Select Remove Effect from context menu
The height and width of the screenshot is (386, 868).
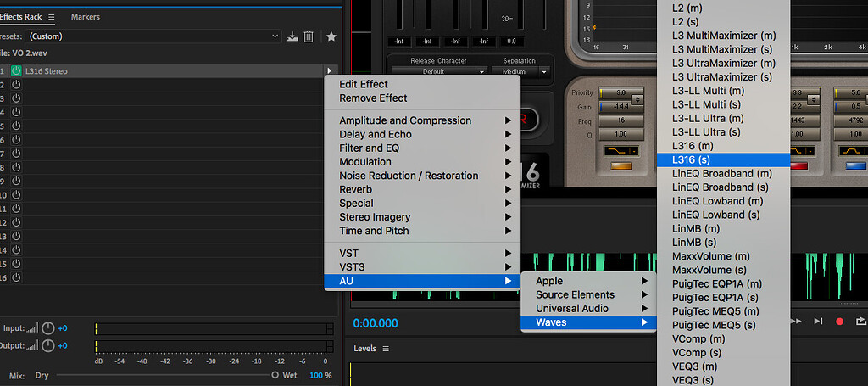tap(373, 98)
